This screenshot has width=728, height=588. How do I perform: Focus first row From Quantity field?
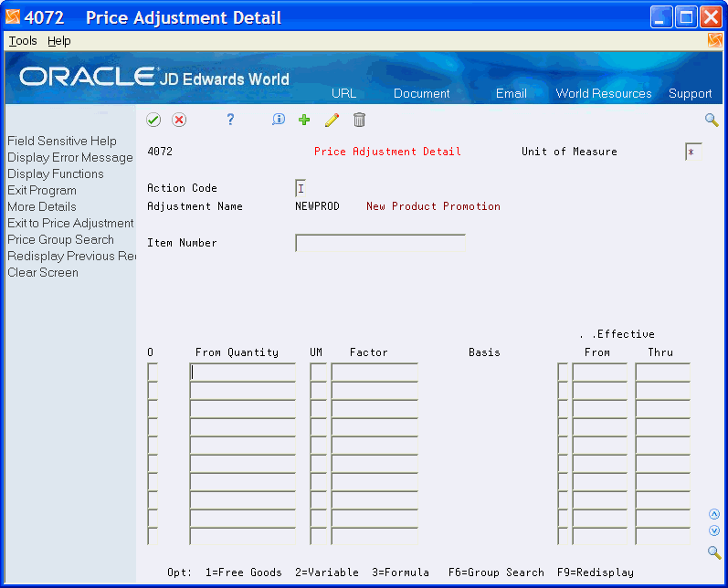(242, 373)
